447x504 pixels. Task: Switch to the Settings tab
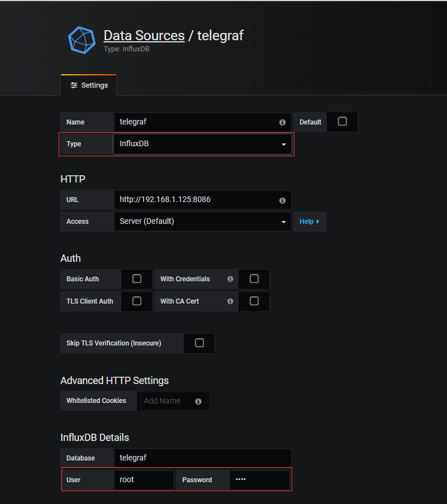[93, 85]
